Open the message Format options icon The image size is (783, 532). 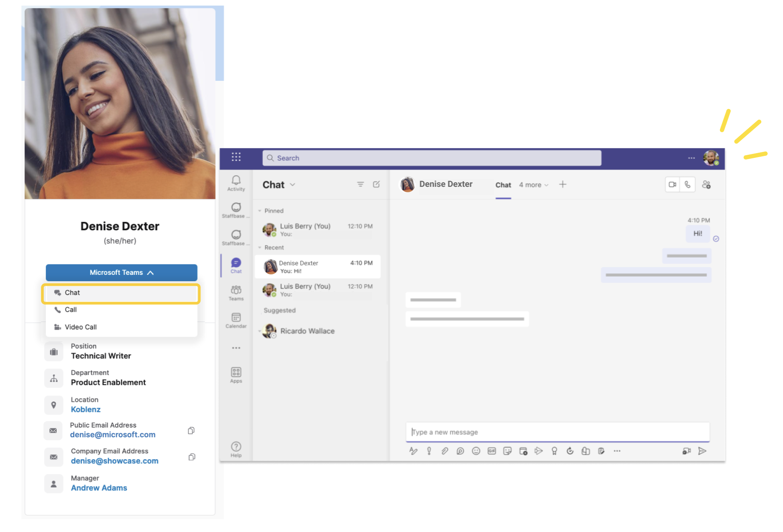[413, 451]
